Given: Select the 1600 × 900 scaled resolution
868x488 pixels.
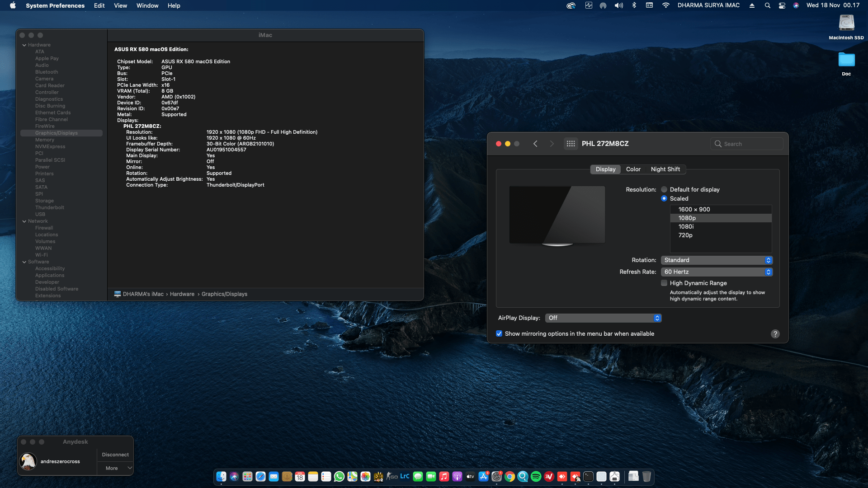Looking at the screenshot, I should coord(694,209).
